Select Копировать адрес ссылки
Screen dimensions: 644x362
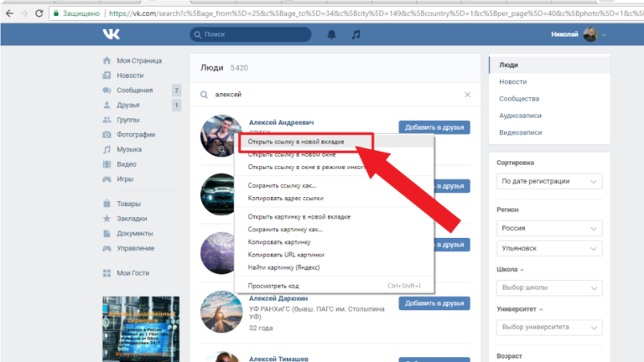(x=335, y=199)
